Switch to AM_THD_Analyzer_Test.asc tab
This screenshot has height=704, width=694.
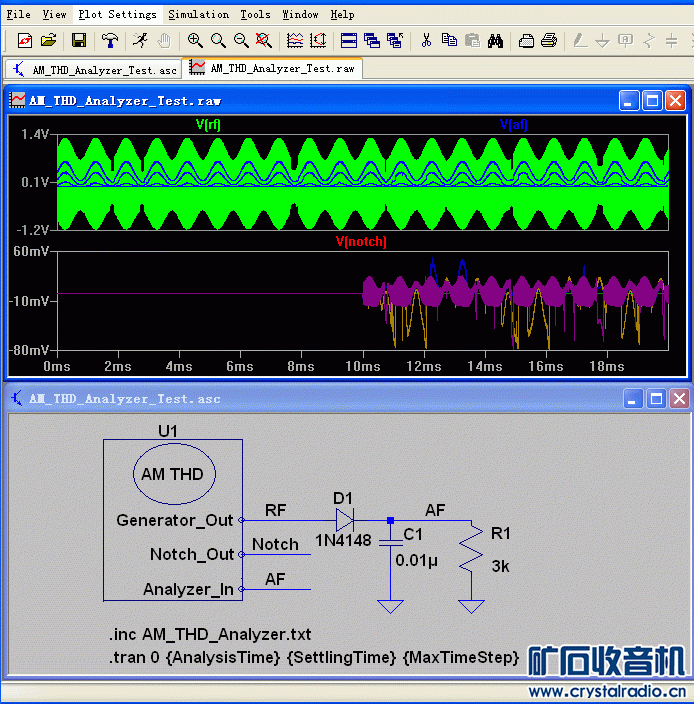pos(93,70)
